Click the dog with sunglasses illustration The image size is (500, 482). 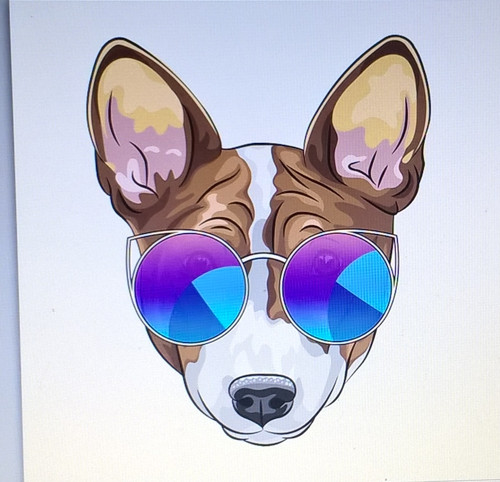click(260, 240)
